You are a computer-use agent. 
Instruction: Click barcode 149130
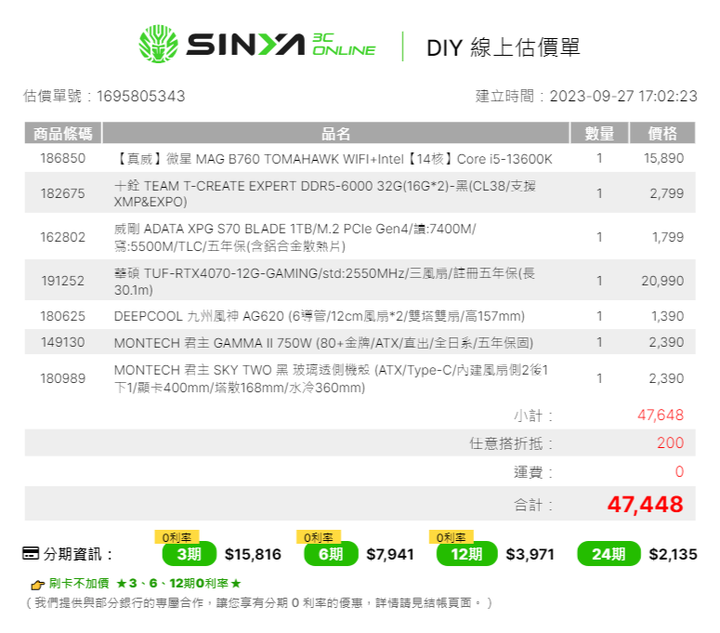[63, 342]
